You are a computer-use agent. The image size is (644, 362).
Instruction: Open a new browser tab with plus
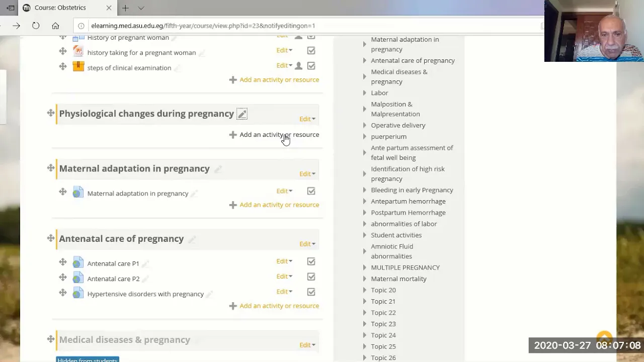(x=125, y=8)
